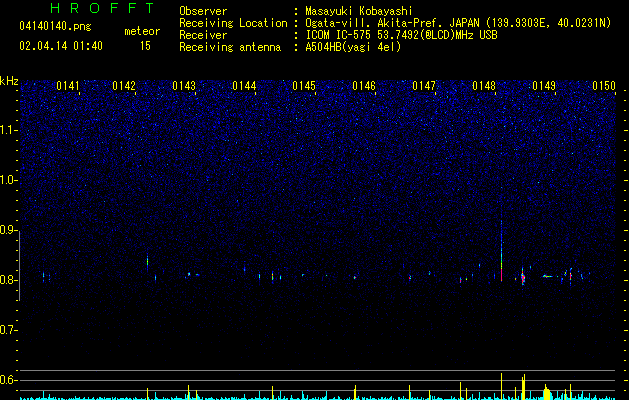Click the date stamp 02.04.14 01:40
The width and height of the screenshot is (629, 400).
click(x=61, y=46)
